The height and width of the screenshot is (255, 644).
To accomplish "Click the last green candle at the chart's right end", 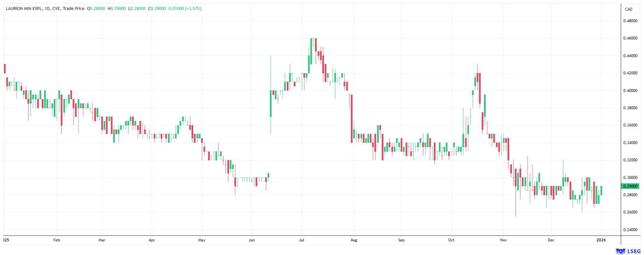I will click(x=601, y=191).
